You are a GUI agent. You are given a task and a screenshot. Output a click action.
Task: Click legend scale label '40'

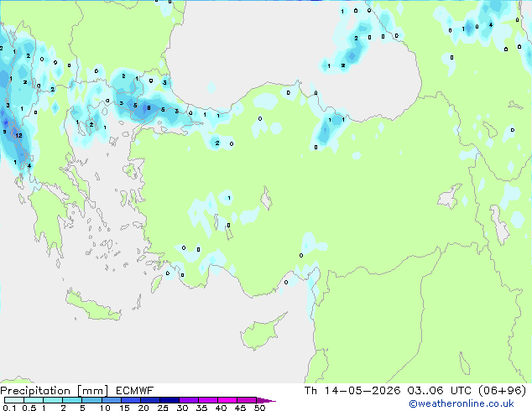pos(221,408)
